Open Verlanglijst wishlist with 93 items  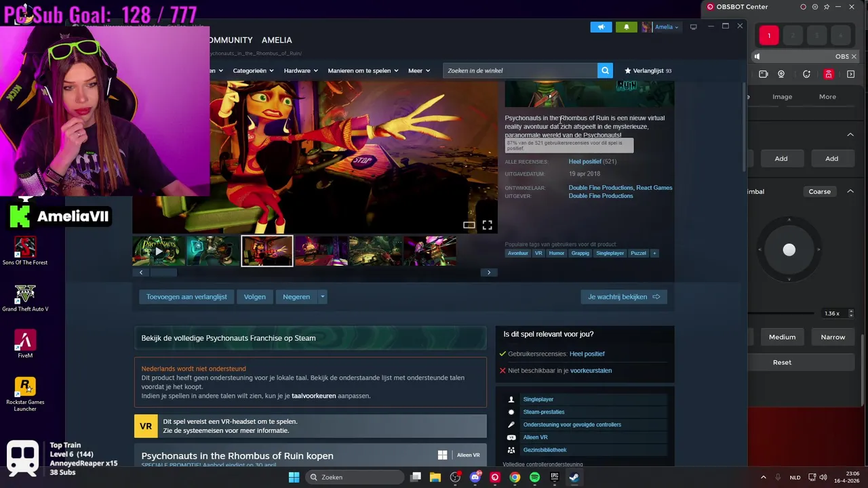tap(648, 70)
